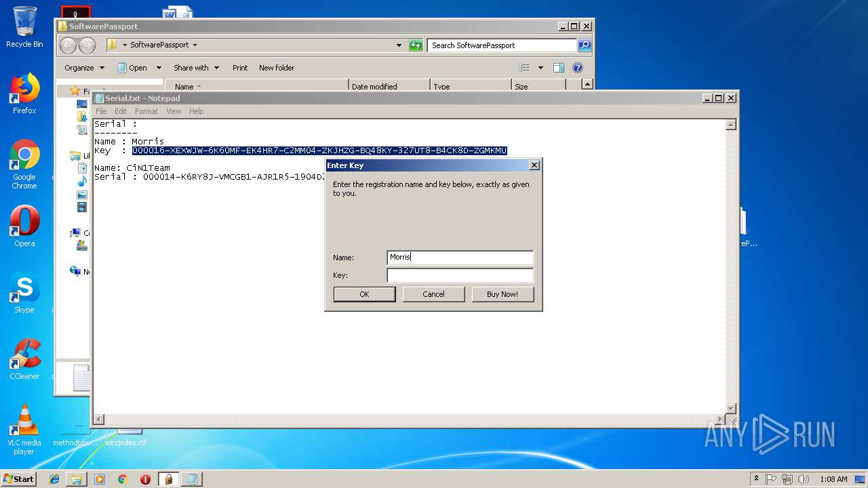Viewport: 868px width, 488px height.
Task: Click OK in the Enter Key dialog
Action: (364, 294)
